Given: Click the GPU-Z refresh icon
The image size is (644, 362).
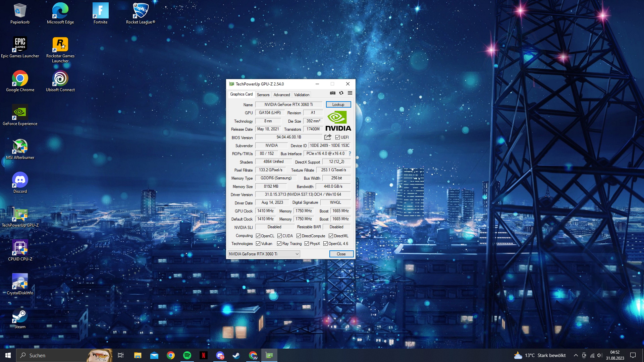Looking at the screenshot, I should (x=341, y=93).
